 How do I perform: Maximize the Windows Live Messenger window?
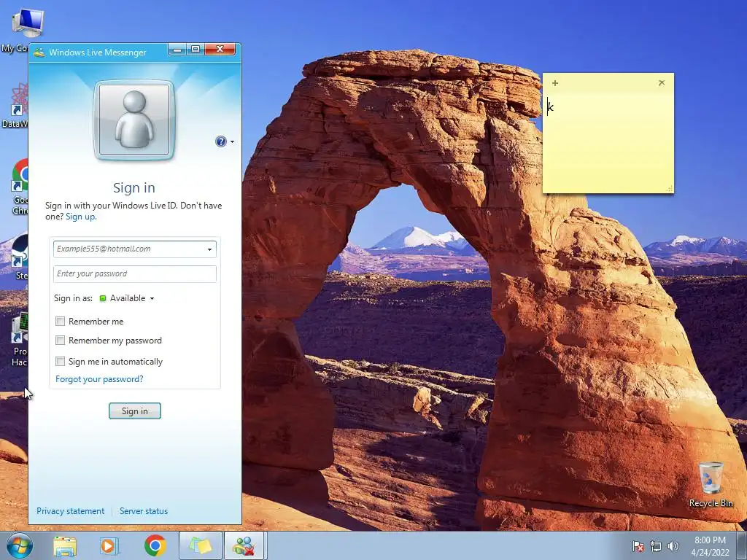tap(196, 50)
